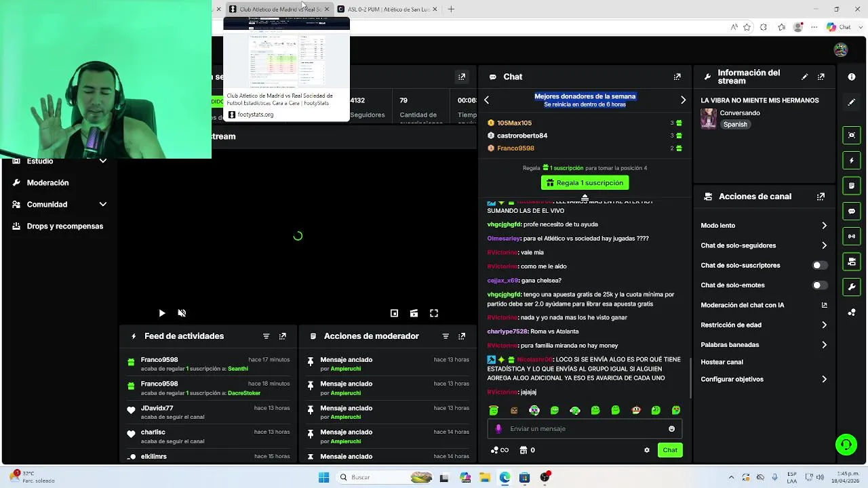Open a new browser tab
Viewport: 868px width, 488px height.
point(451,9)
